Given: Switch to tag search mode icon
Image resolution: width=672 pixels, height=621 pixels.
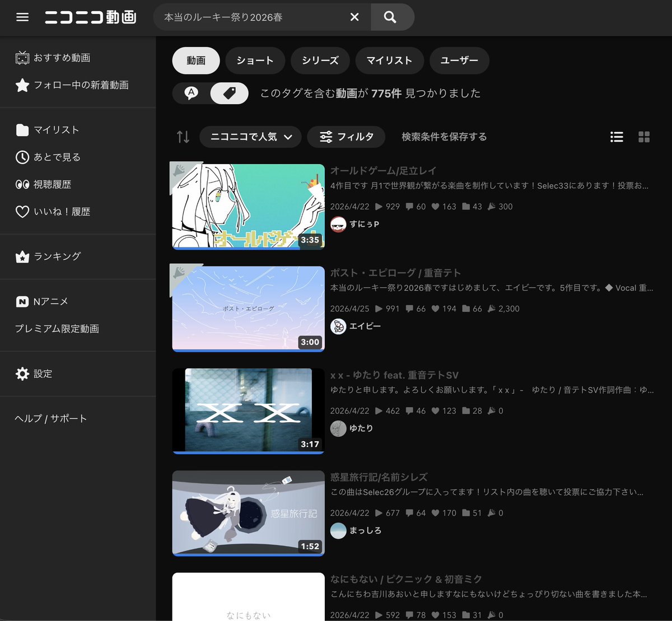Looking at the screenshot, I should 230,94.
